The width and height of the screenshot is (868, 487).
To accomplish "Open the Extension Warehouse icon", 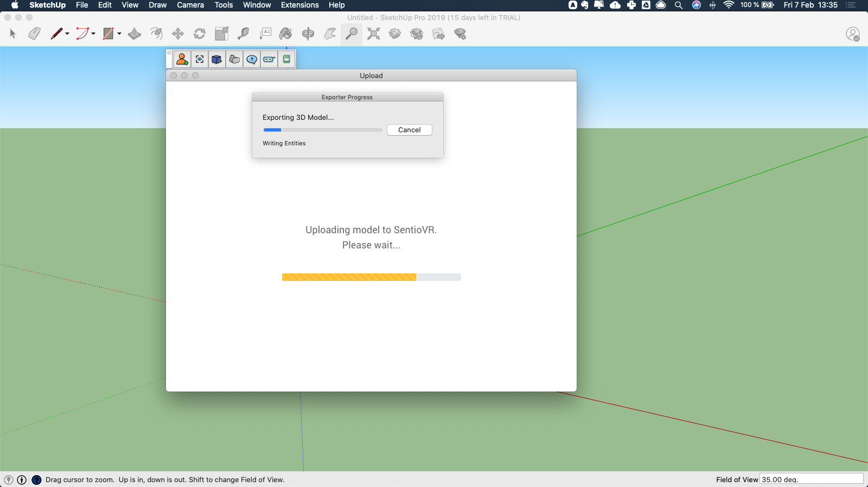I will point(417,34).
